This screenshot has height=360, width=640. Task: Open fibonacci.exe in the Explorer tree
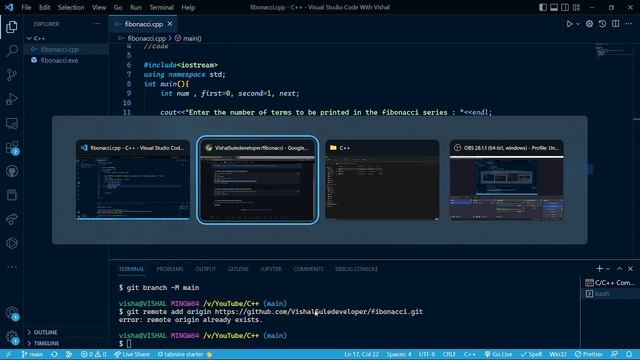59,60
